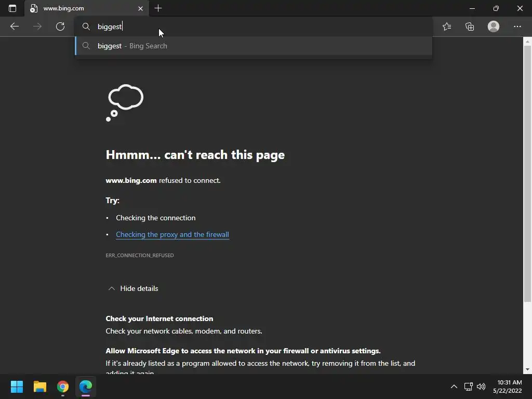Open the Windows Start menu
Image resolution: width=532 pixels, height=399 pixels.
pos(17,387)
